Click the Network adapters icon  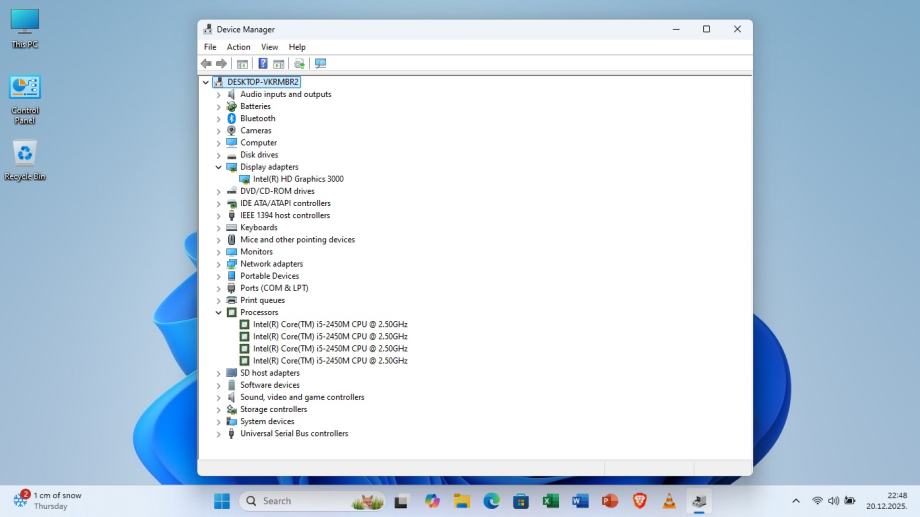(232, 264)
